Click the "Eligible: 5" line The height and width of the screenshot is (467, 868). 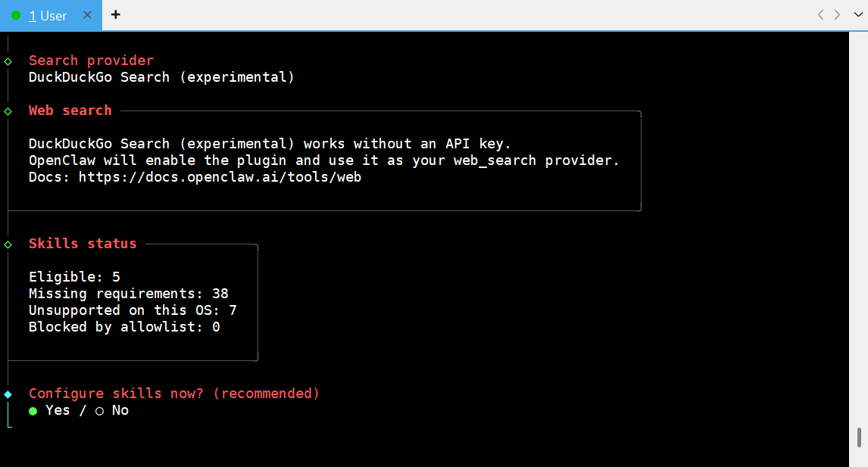(74, 277)
